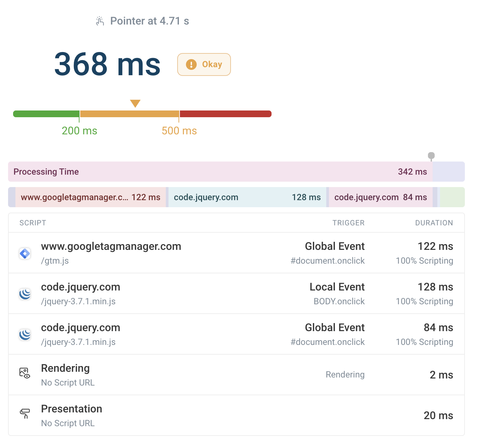This screenshot has height=448, width=484.
Task: Click the jQuery icon in Local Event row
Action: (x=25, y=294)
